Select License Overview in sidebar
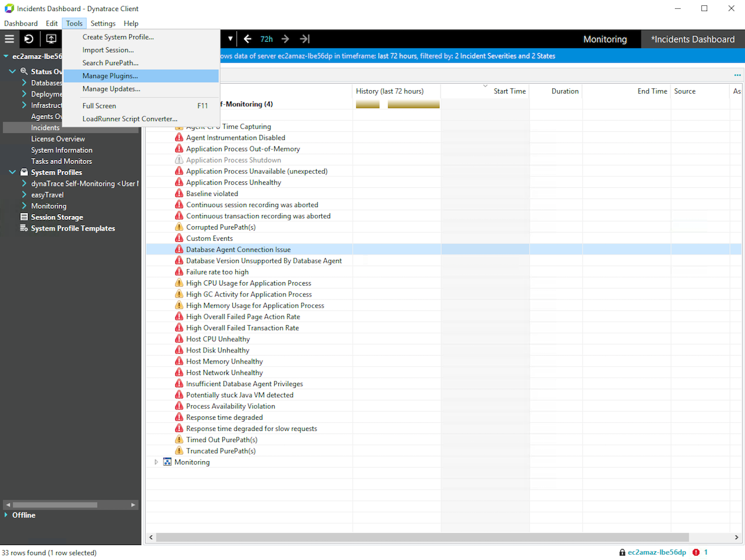The width and height of the screenshot is (745, 560). coord(58,139)
